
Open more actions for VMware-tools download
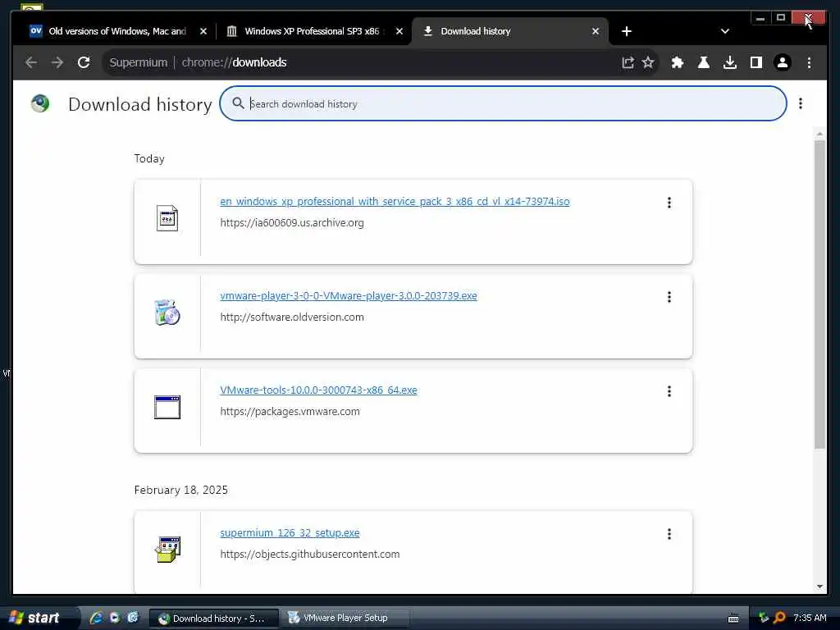click(669, 391)
